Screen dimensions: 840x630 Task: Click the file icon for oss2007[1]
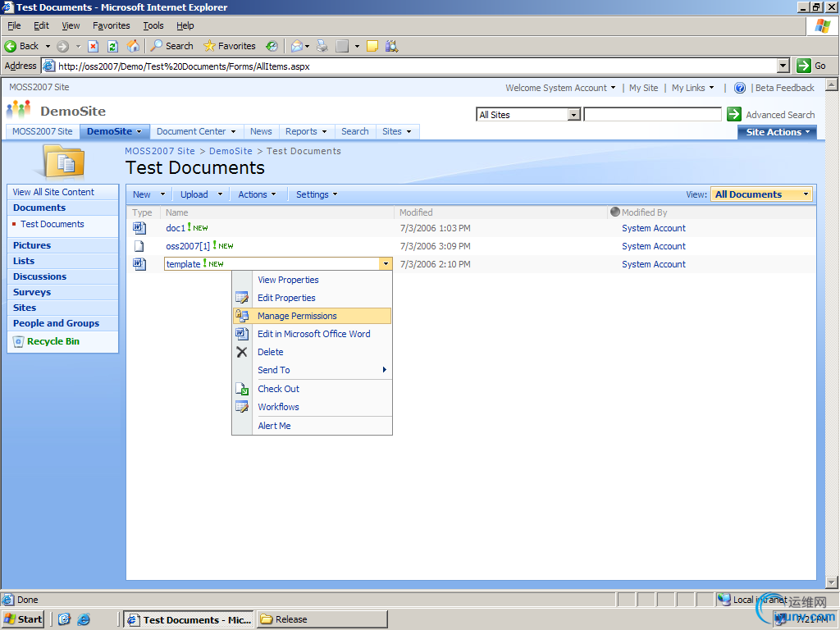pos(139,246)
